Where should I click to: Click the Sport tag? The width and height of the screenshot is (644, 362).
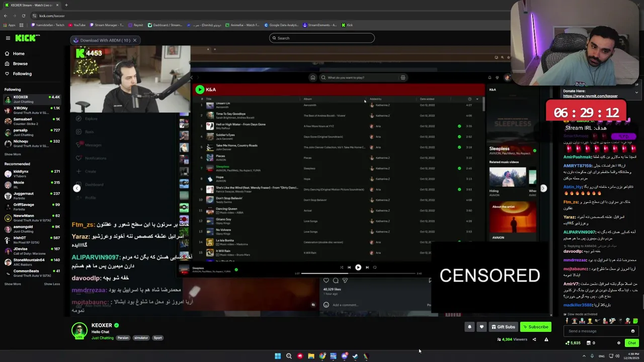click(x=157, y=338)
